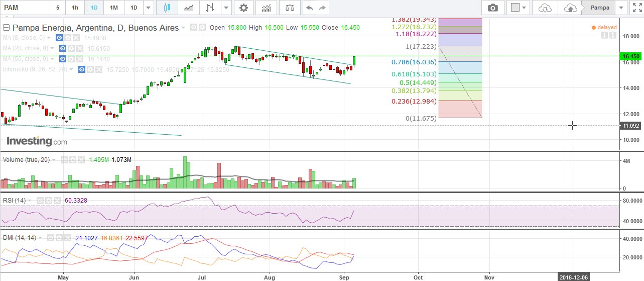Image resolution: width=644 pixels, height=281 pixels.
Task: Click the 16.450 current price label
Action: pos(631,56)
